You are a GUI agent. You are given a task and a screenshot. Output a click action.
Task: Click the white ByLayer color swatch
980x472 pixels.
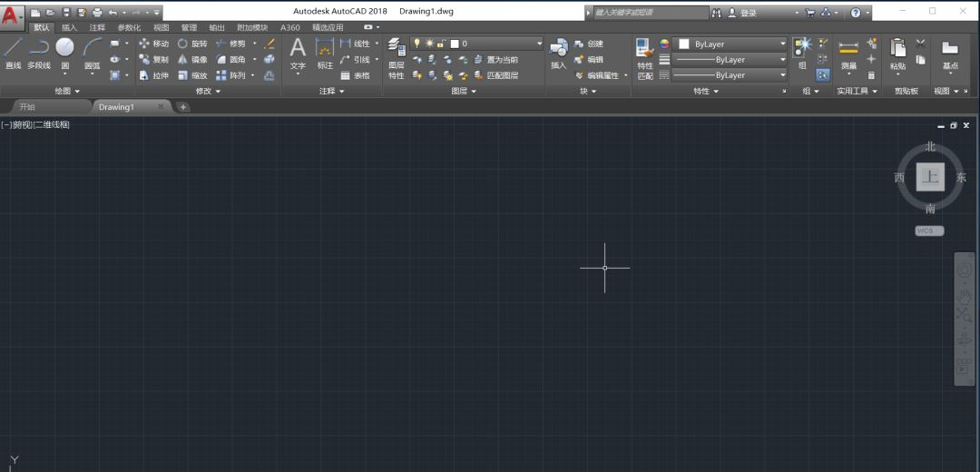pos(683,44)
